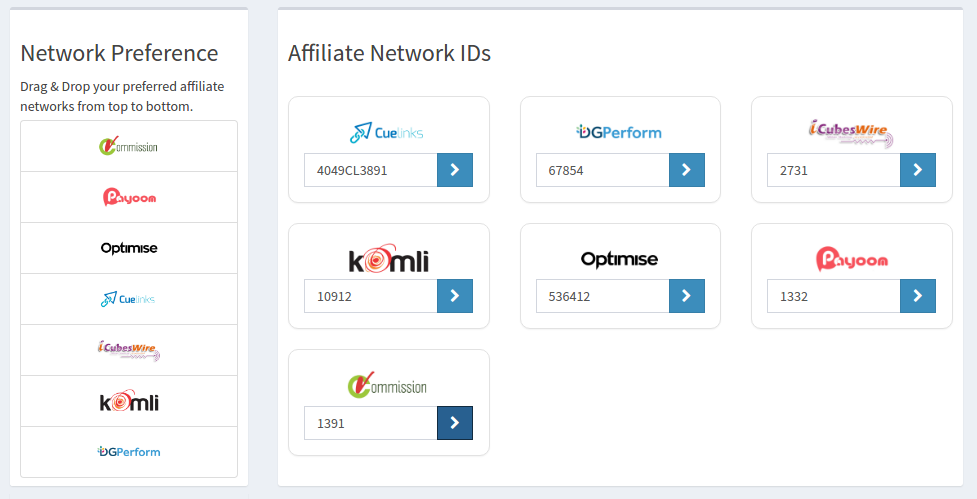This screenshot has width=977, height=499.
Task: Edit the Komli ID field 10912
Action: (x=371, y=296)
